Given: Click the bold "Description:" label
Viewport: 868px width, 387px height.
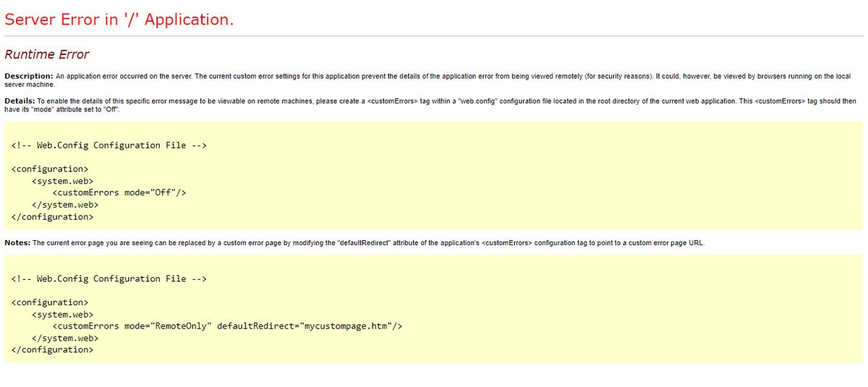Looking at the screenshot, I should pos(29,76).
